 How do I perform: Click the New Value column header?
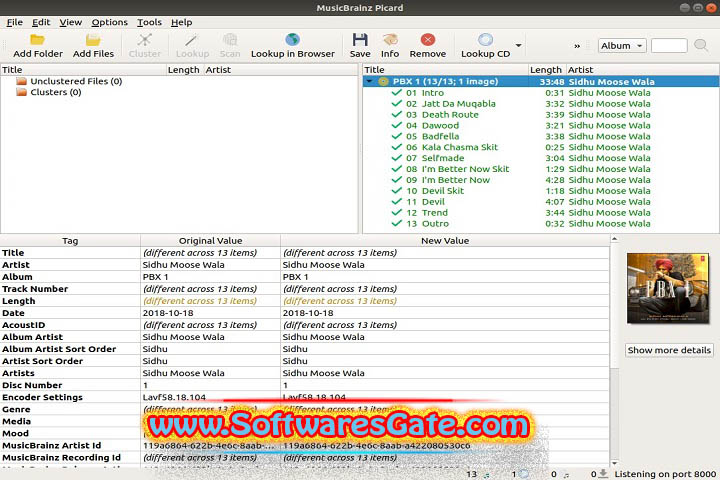[445, 241]
